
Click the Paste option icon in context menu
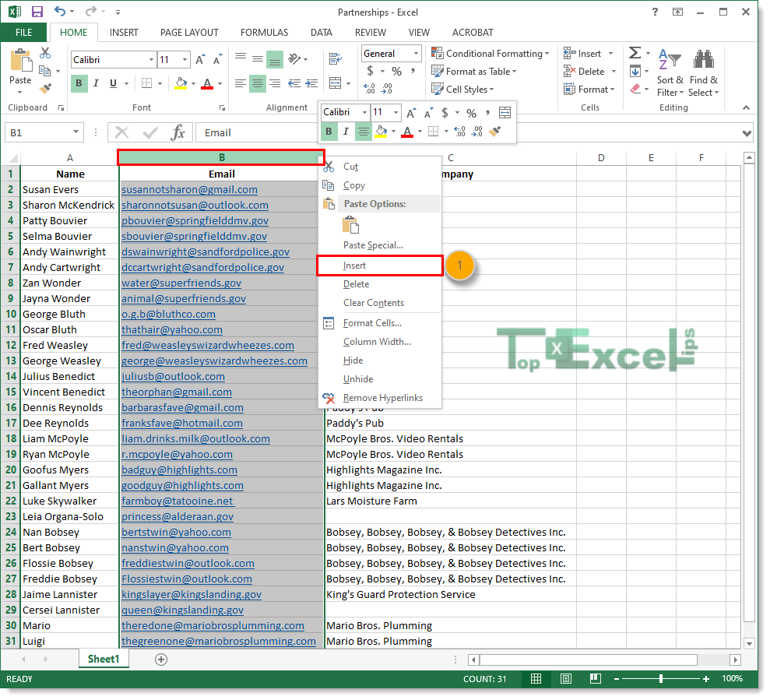coord(350,224)
